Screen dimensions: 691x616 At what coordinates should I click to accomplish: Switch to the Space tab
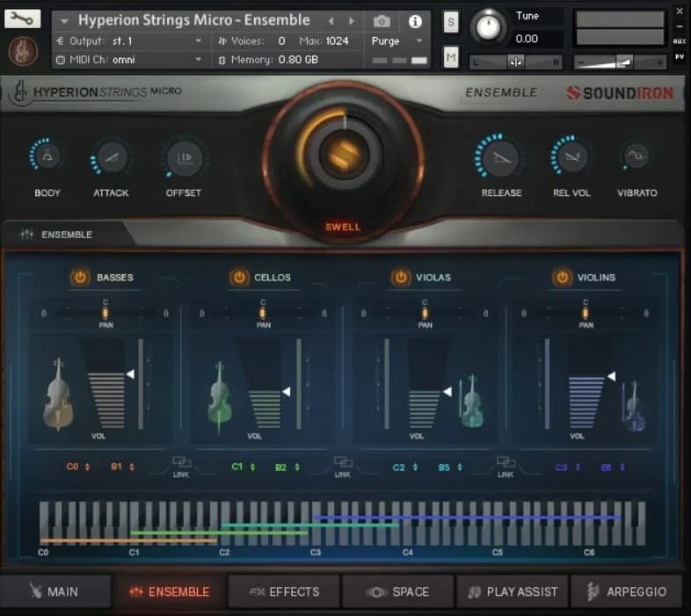point(398,591)
